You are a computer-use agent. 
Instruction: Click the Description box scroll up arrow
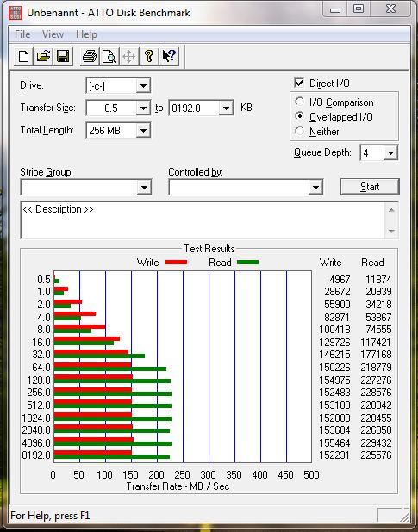coord(391,210)
